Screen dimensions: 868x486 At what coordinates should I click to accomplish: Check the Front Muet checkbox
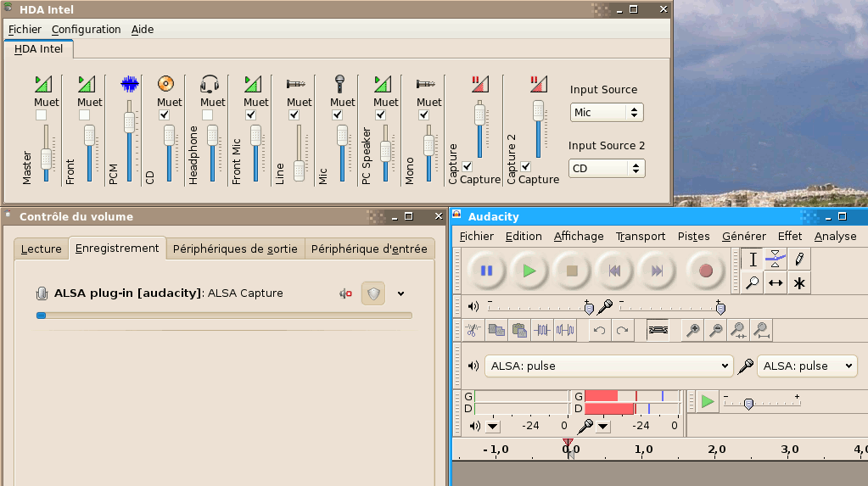pos(84,115)
